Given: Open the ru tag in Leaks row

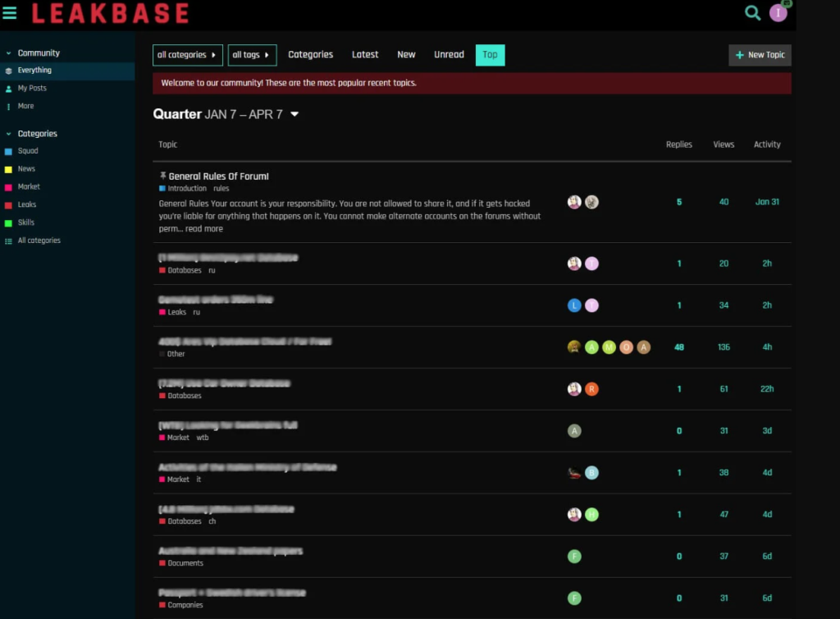Looking at the screenshot, I should pos(197,313).
